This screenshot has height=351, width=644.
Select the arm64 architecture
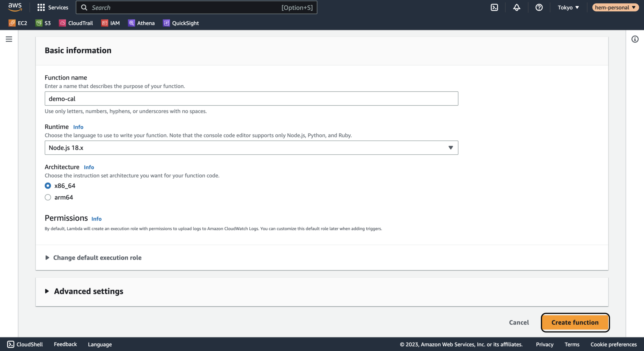(x=48, y=197)
